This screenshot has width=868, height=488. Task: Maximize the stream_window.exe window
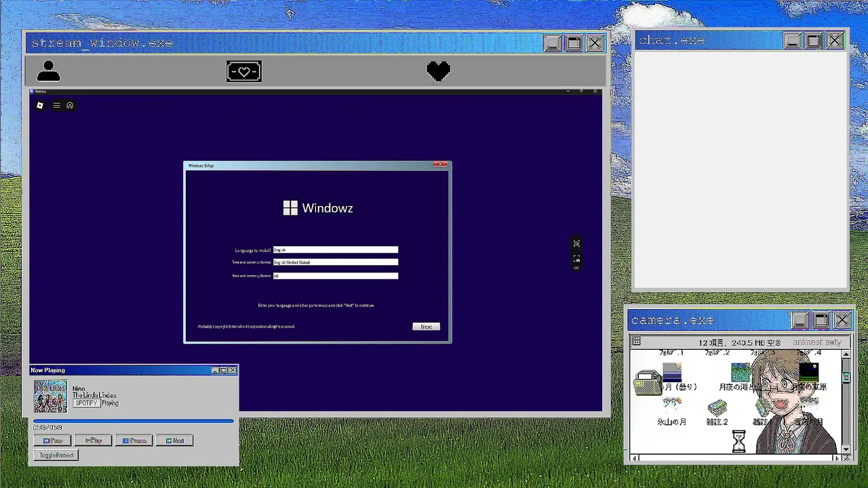pos(574,43)
